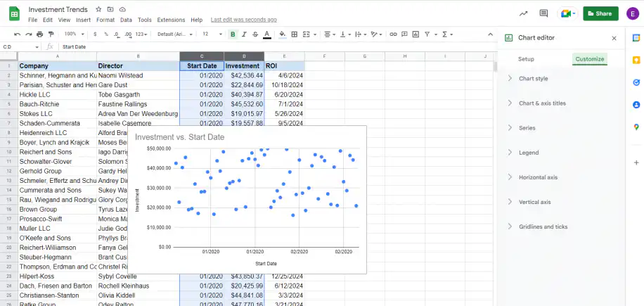Open the Functions sigma menu

447,34
